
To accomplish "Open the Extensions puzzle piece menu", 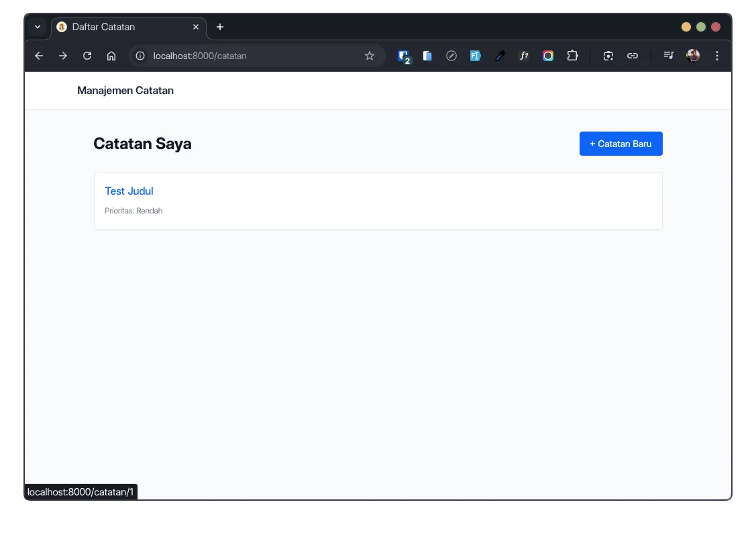I will point(572,56).
